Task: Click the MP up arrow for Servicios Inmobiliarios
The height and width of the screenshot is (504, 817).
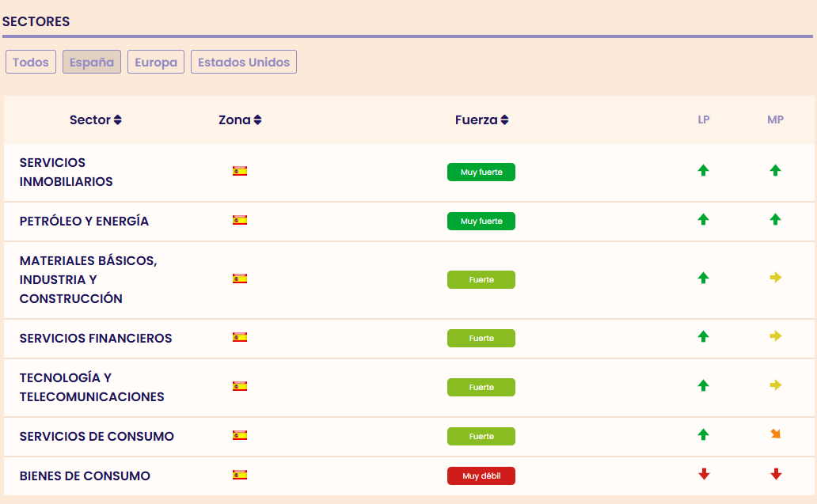Action: pos(775,170)
